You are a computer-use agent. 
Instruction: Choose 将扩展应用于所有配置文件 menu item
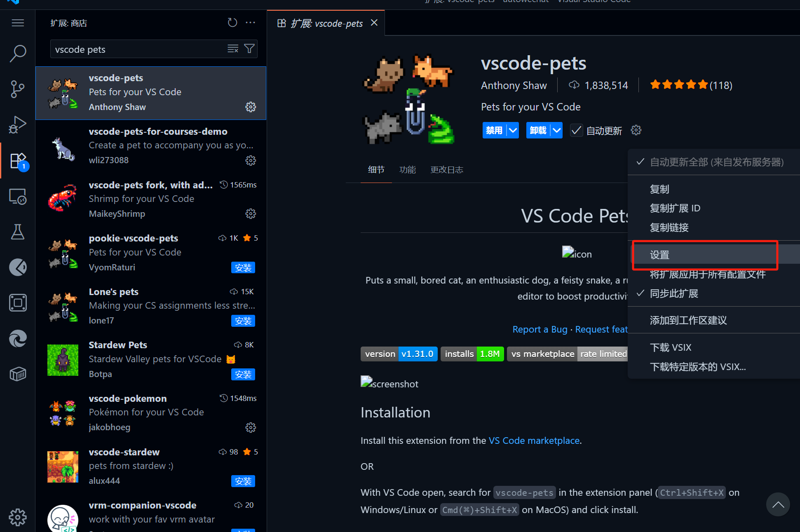pos(713,274)
